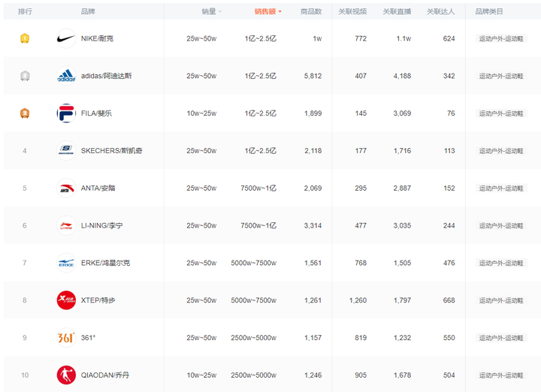Click FILA row category tag 运动户外-运动鞋
This screenshot has width=541, height=392.
tap(501, 113)
